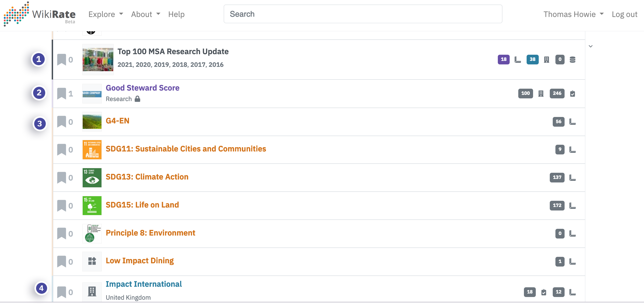Click the 18 answers badge for Impact International

[530, 292]
